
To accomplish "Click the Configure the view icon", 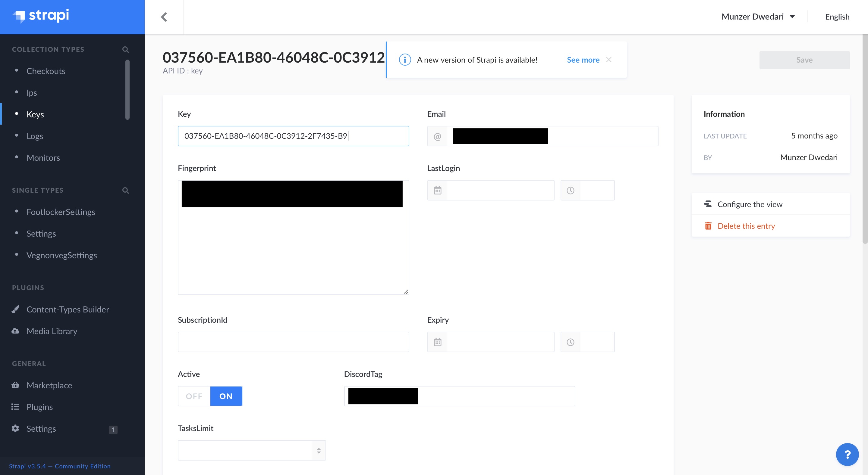I will (708, 204).
